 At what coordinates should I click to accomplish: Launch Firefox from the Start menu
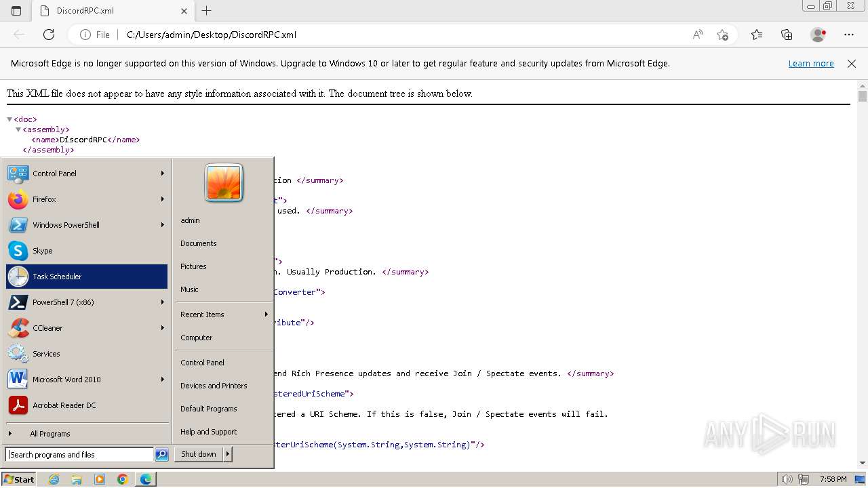tap(87, 199)
